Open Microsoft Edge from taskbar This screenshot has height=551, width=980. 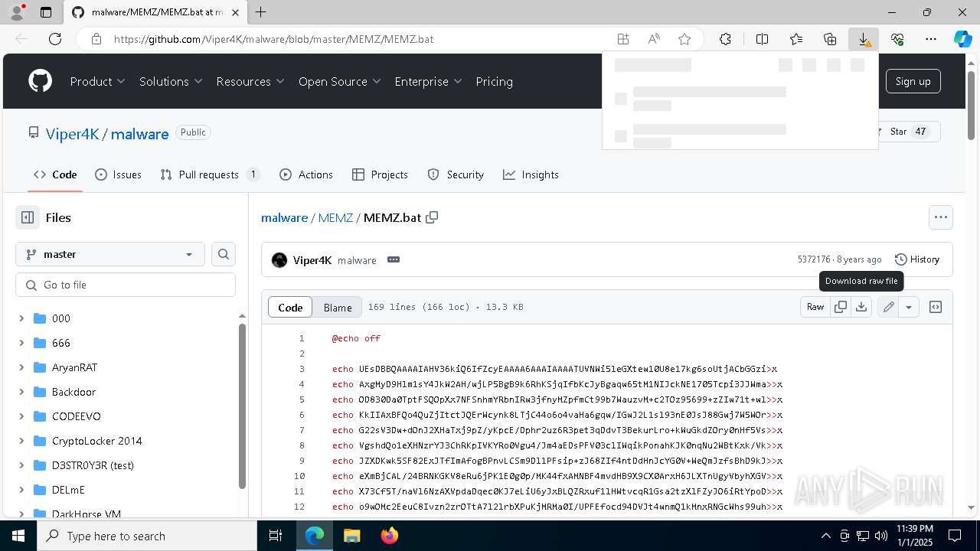(315, 536)
